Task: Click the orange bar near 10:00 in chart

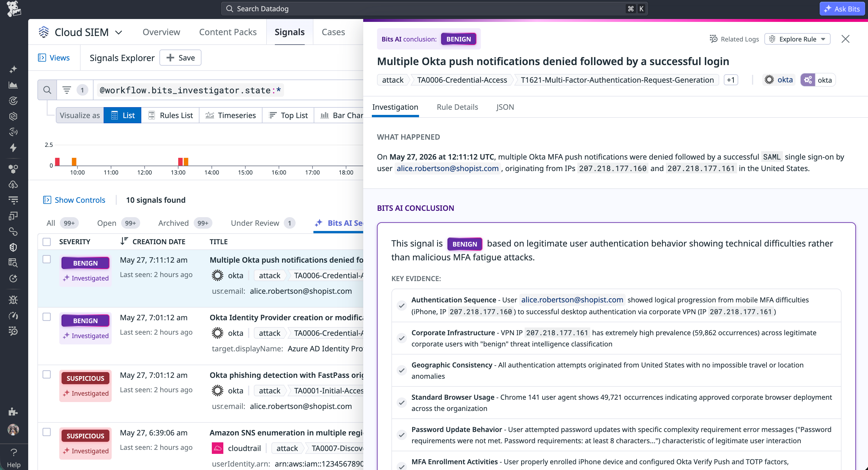Action: (x=74, y=162)
